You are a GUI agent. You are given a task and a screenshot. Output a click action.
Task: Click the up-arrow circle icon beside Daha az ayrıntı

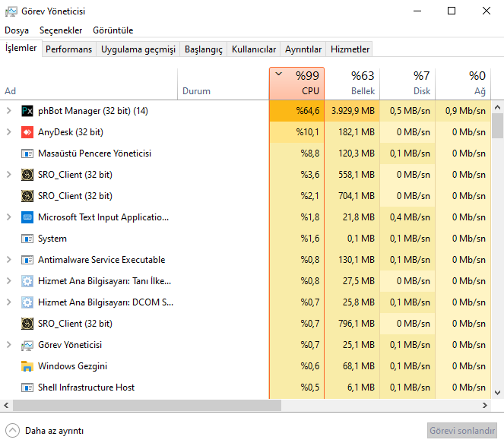tap(12, 431)
